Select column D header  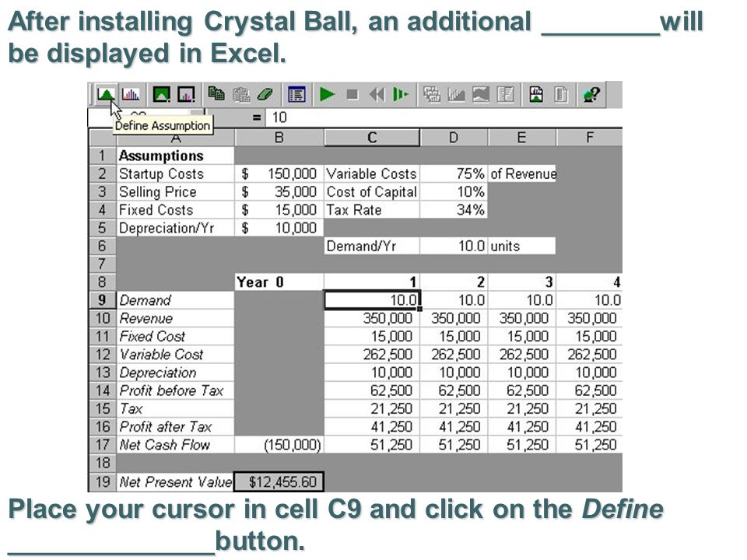coord(454,138)
